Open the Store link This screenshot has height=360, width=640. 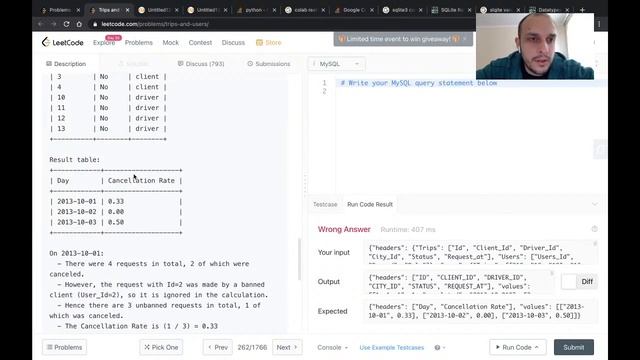(269, 42)
